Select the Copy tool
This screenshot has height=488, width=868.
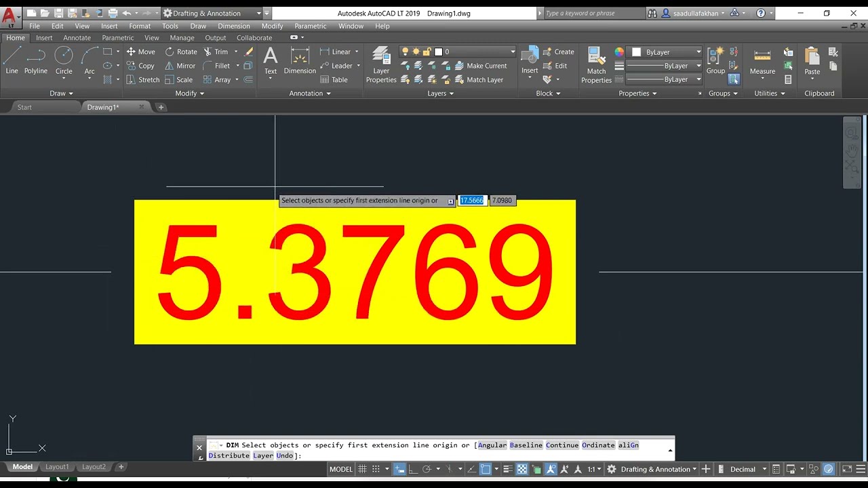click(140, 66)
